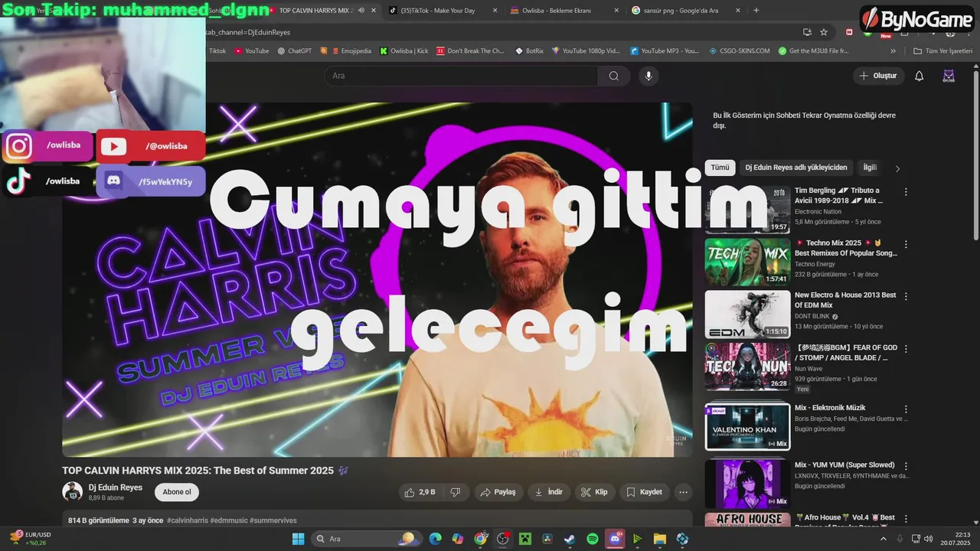This screenshot has width=980, height=551.
Task: Open the BotRix bookmark
Action: 529,51
